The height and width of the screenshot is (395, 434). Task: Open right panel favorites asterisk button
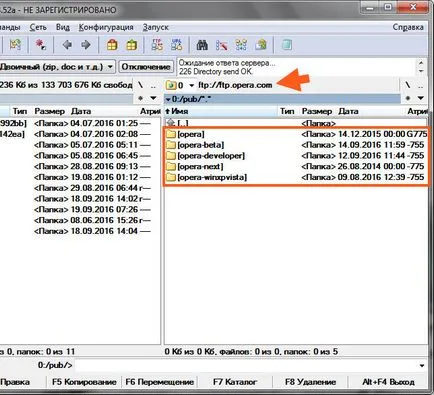[408, 98]
